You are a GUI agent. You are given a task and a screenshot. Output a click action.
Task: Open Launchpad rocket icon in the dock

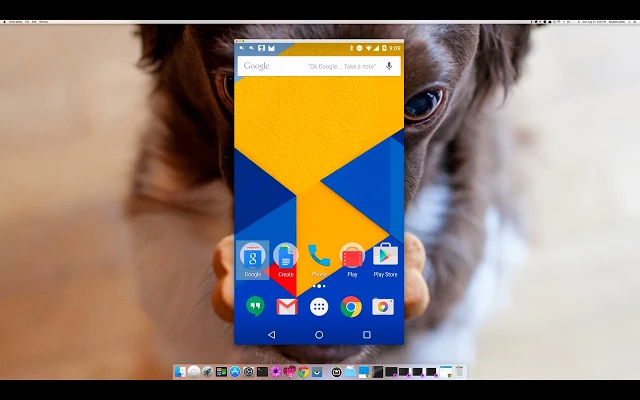click(207, 372)
